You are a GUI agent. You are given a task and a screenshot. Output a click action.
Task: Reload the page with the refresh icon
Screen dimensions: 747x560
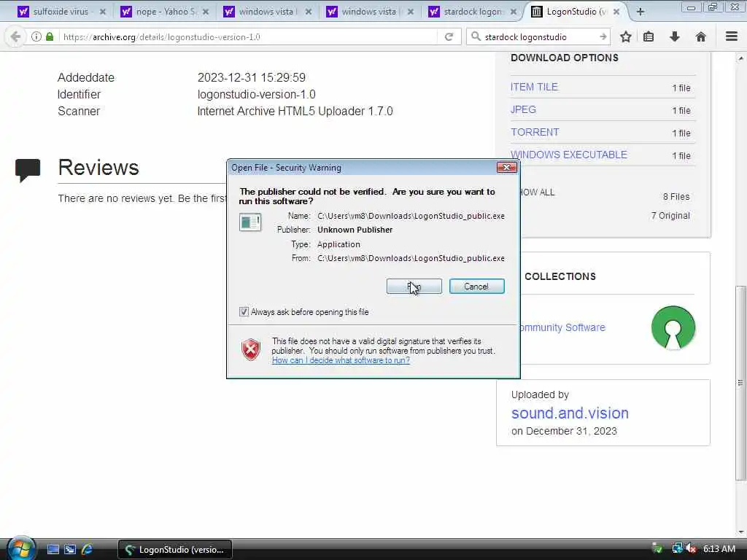pyautogui.click(x=449, y=36)
